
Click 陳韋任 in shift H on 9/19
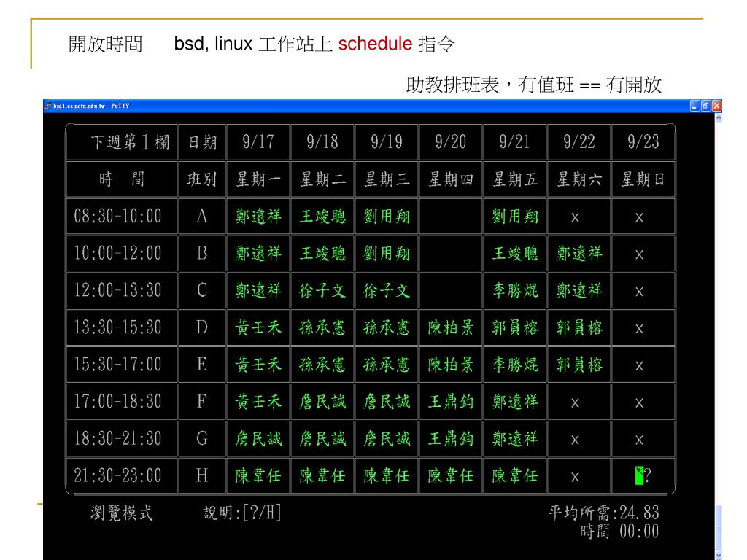coord(387,475)
